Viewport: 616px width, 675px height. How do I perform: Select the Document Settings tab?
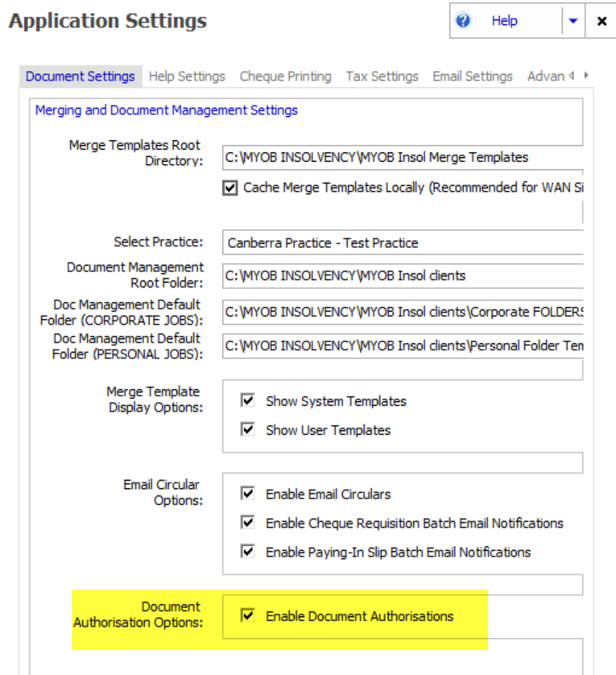click(80, 77)
